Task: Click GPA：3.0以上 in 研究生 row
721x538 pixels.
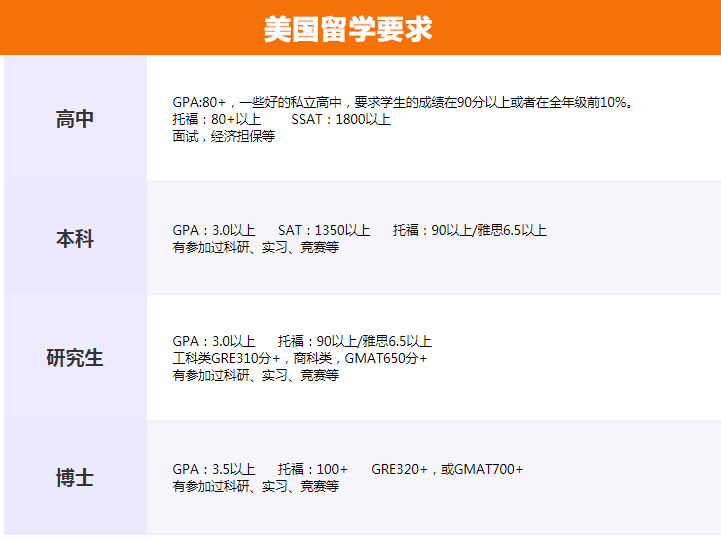Action: tap(213, 341)
